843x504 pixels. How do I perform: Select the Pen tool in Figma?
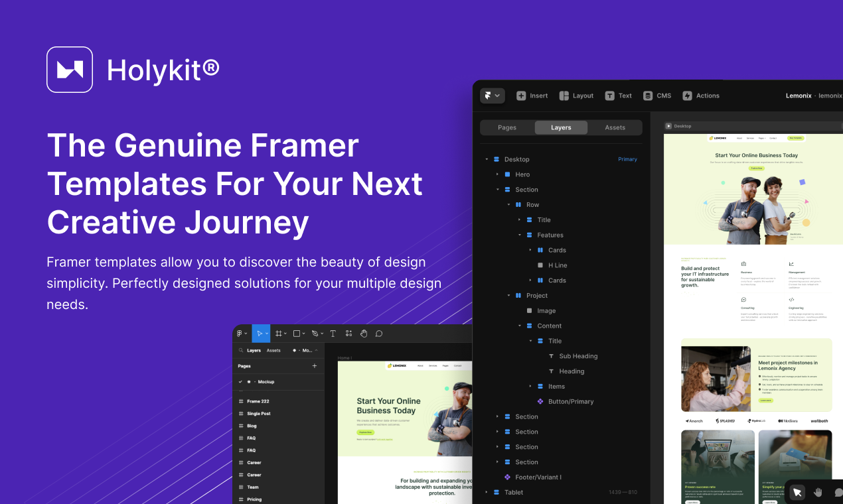(x=317, y=334)
